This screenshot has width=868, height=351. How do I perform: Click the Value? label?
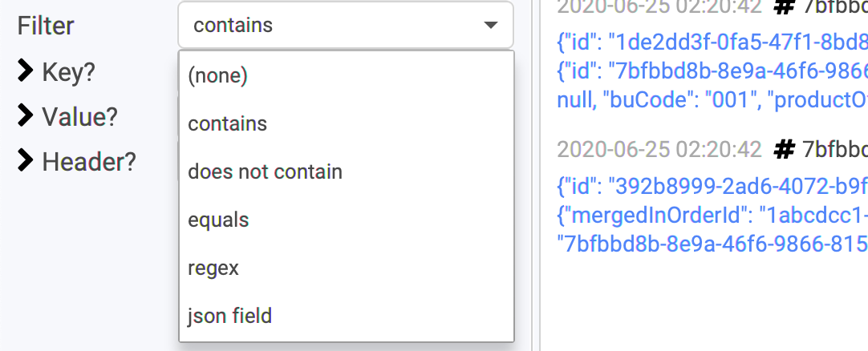point(79,117)
